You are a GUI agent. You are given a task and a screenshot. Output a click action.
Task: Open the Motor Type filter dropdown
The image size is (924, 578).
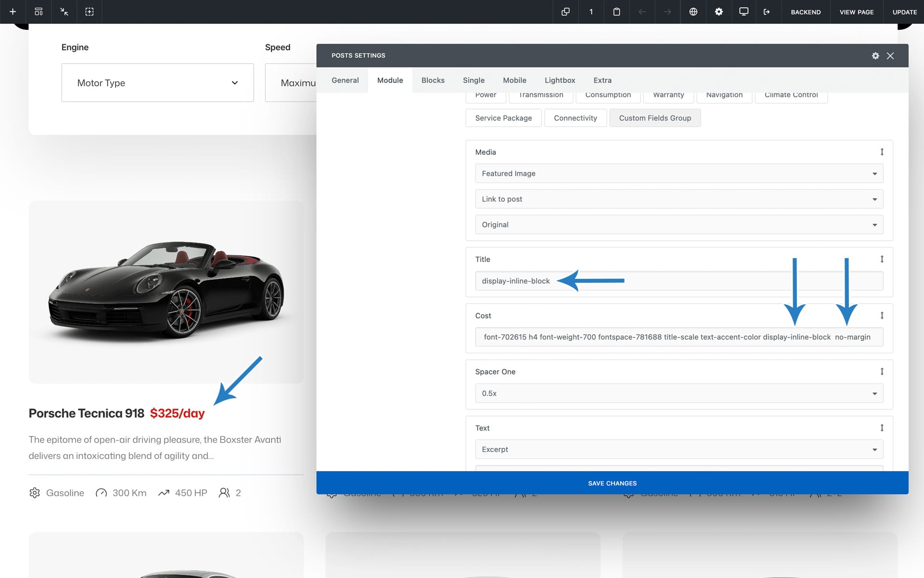tap(157, 83)
